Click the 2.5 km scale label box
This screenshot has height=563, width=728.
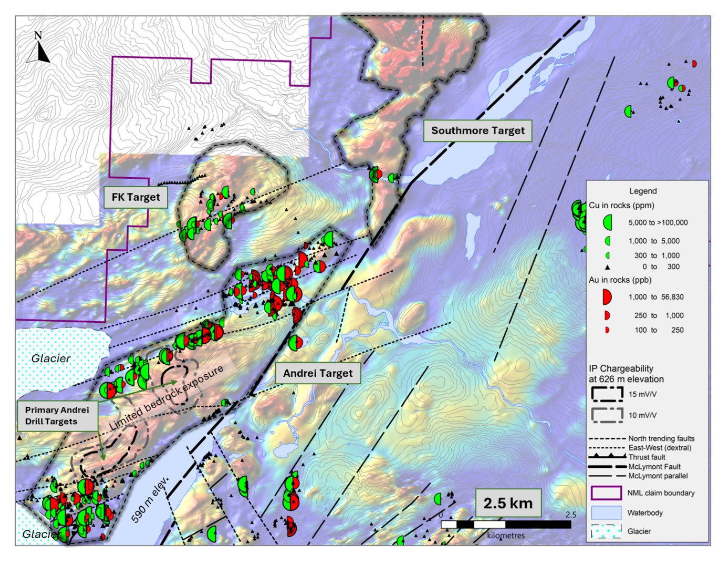pos(508,503)
